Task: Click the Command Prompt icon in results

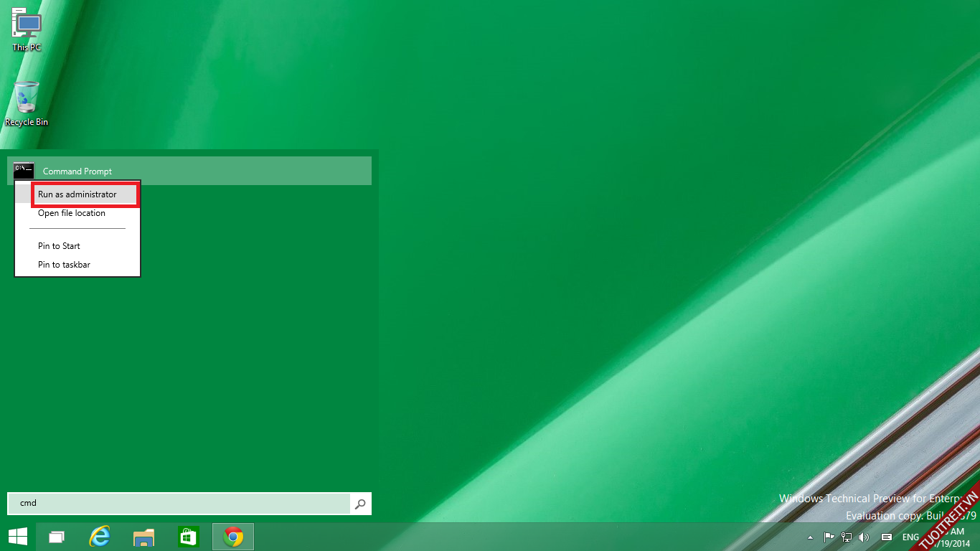Action: [x=24, y=171]
